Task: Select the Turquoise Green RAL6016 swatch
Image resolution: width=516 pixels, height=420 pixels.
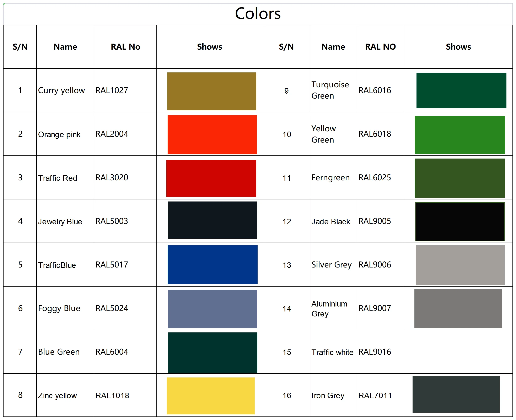Action: coord(461,90)
